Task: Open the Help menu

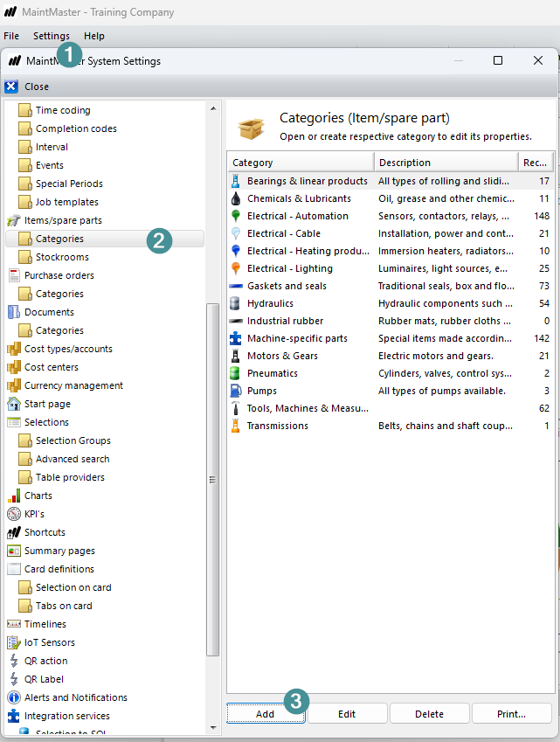Action: pos(94,36)
